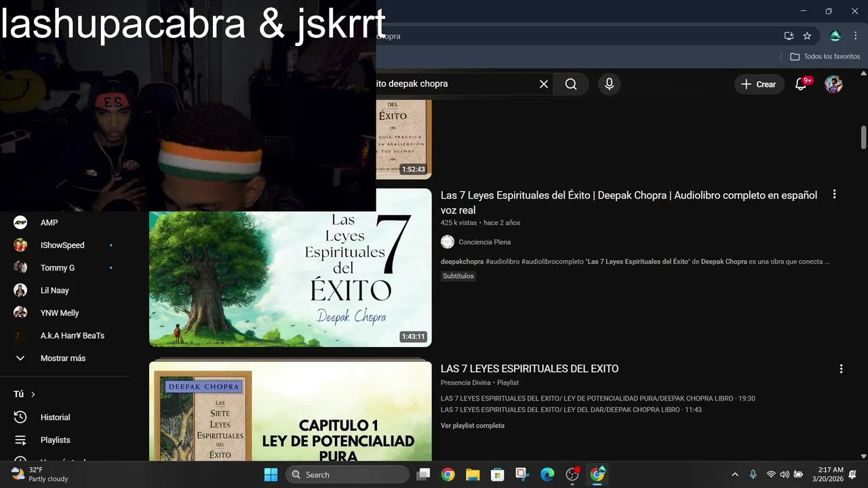
Task: Click the Subtítulos badge
Action: [x=458, y=276]
